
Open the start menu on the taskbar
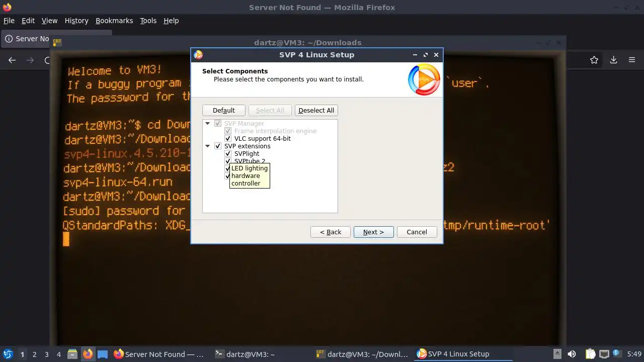click(8, 354)
